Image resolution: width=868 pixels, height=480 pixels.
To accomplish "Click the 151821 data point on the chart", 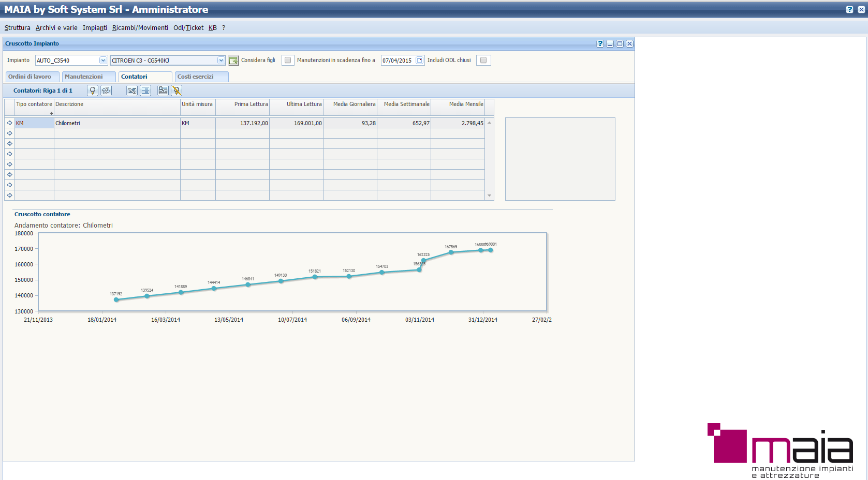I will (x=315, y=277).
